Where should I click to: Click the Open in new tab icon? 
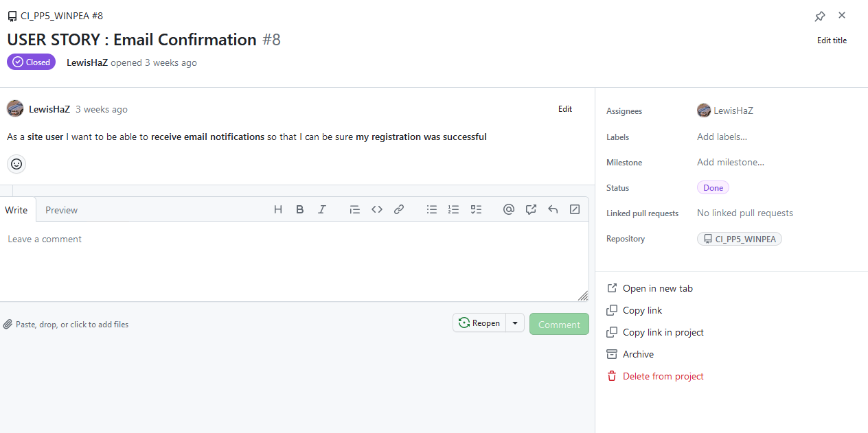pyautogui.click(x=612, y=288)
